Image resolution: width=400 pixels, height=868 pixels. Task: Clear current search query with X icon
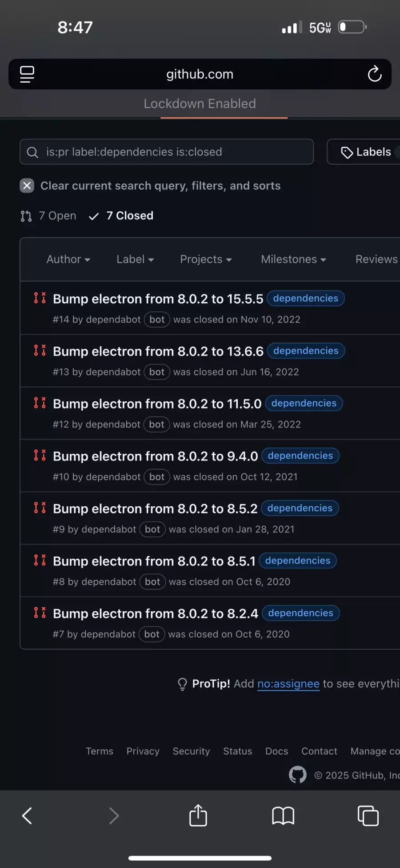point(27,186)
